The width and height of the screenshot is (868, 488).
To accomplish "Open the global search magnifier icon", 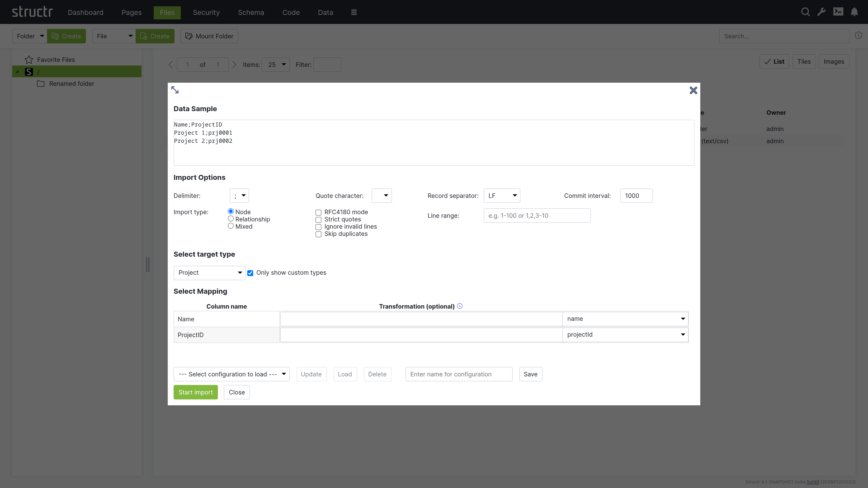I will [x=806, y=12].
